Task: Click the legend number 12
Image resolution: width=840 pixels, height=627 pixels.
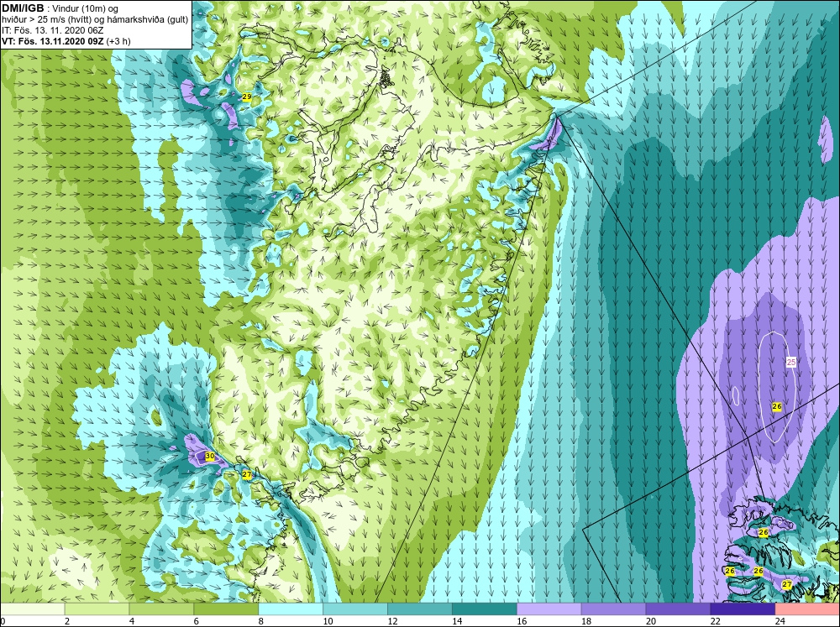Action: (392, 621)
